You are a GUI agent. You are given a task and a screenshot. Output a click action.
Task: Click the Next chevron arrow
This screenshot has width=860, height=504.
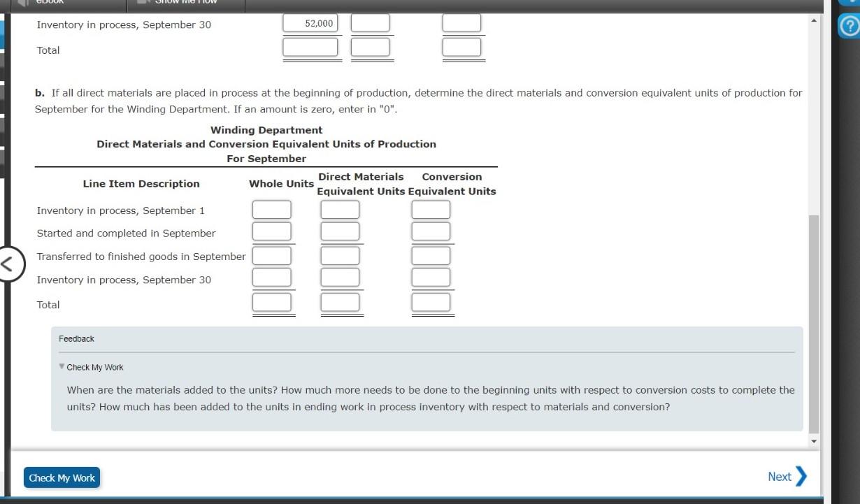click(801, 477)
